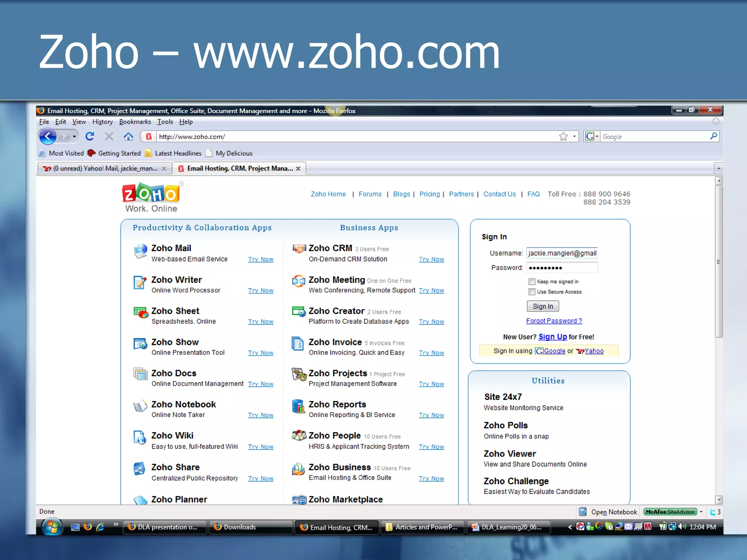Click the vertical scrollbar thumb
Screen dimensions: 747x560
coord(719,262)
